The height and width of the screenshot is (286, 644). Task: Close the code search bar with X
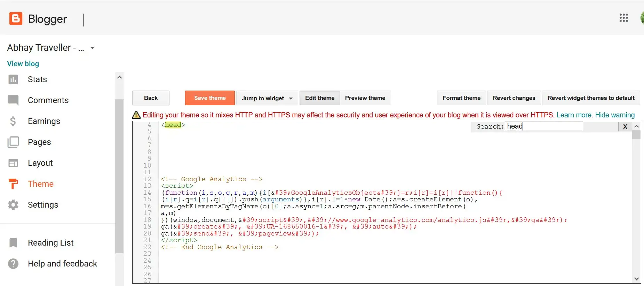click(x=625, y=127)
